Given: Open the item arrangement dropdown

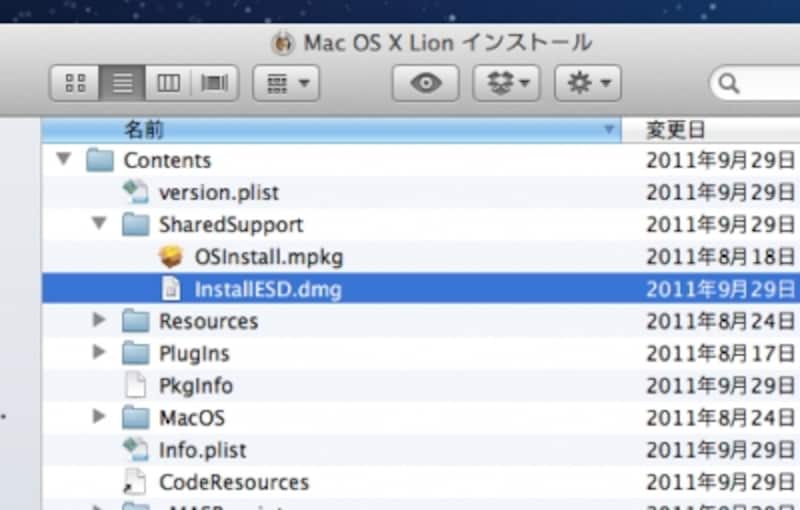Looking at the screenshot, I should tap(287, 83).
